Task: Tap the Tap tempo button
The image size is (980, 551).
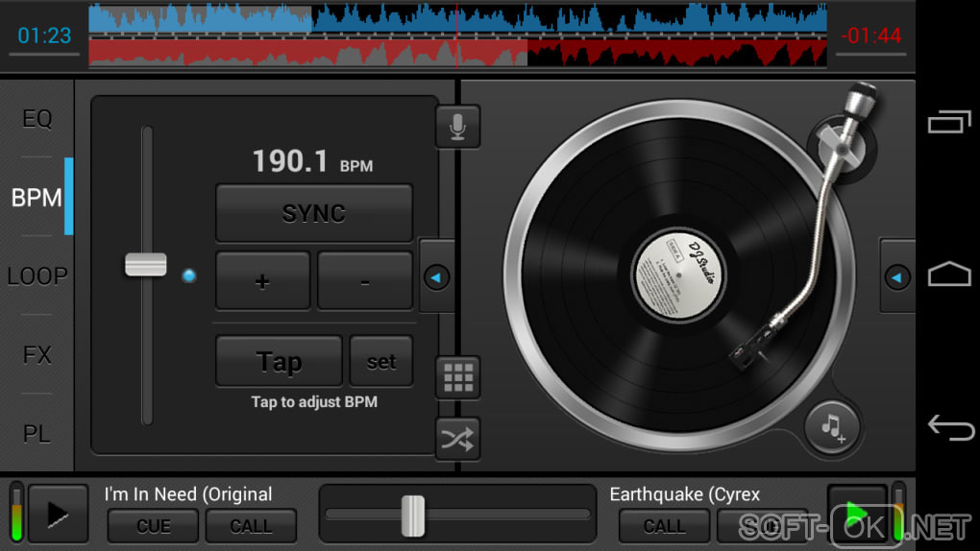Action: (x=279, y=361)
